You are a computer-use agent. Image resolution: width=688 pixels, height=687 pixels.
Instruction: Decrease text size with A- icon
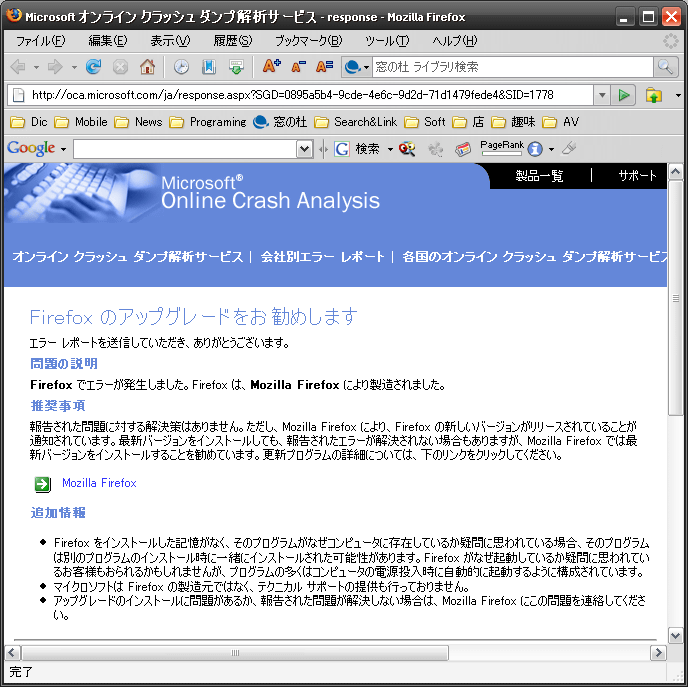click(298, 67)
